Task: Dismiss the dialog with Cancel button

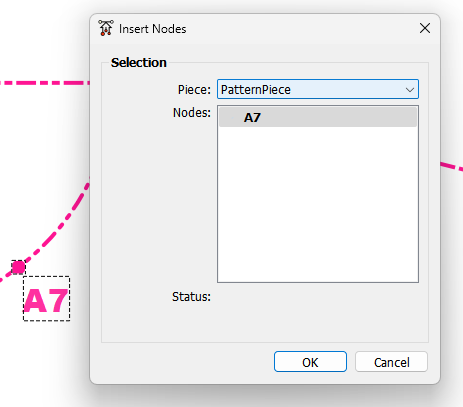Action: click(x=391, y=362)
